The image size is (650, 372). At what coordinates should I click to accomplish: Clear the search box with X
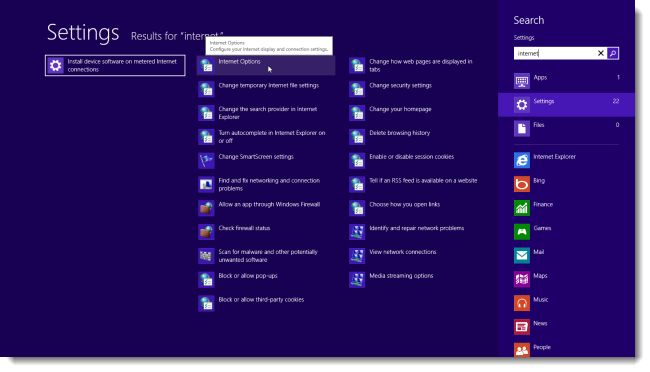601,53
